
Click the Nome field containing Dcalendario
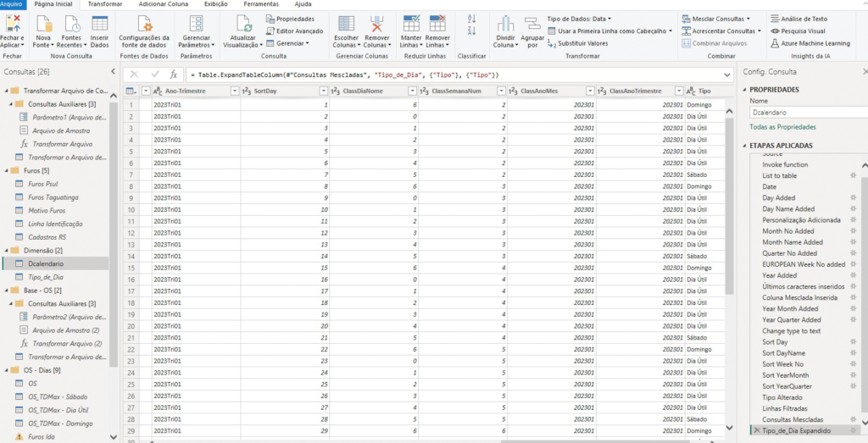coord(809,112)
